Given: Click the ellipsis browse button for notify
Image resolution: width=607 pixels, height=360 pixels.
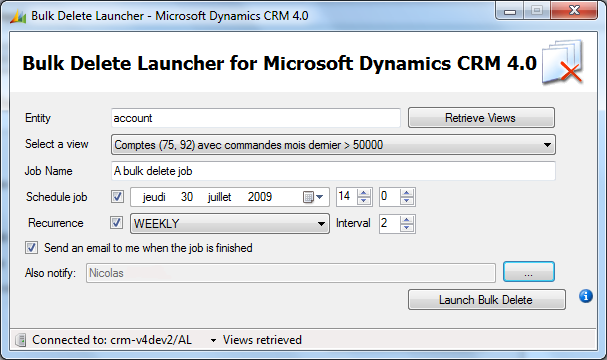Looking at the screenshot, I should pyautogui.click(x=529, y=272).
